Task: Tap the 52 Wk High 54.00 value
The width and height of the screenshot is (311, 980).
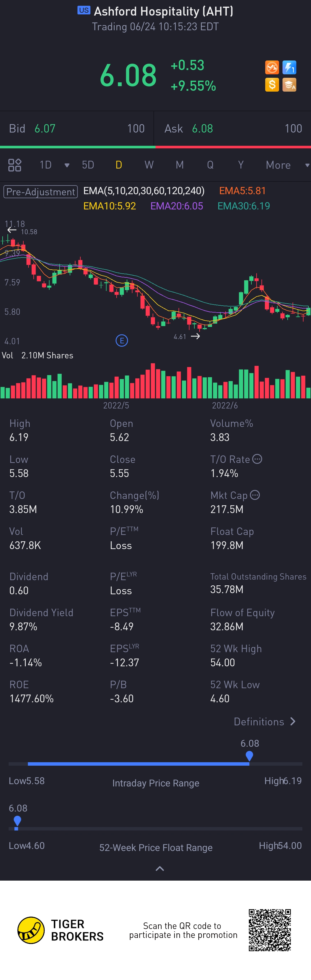Action: pyautogui.click(x=223, y=663)
